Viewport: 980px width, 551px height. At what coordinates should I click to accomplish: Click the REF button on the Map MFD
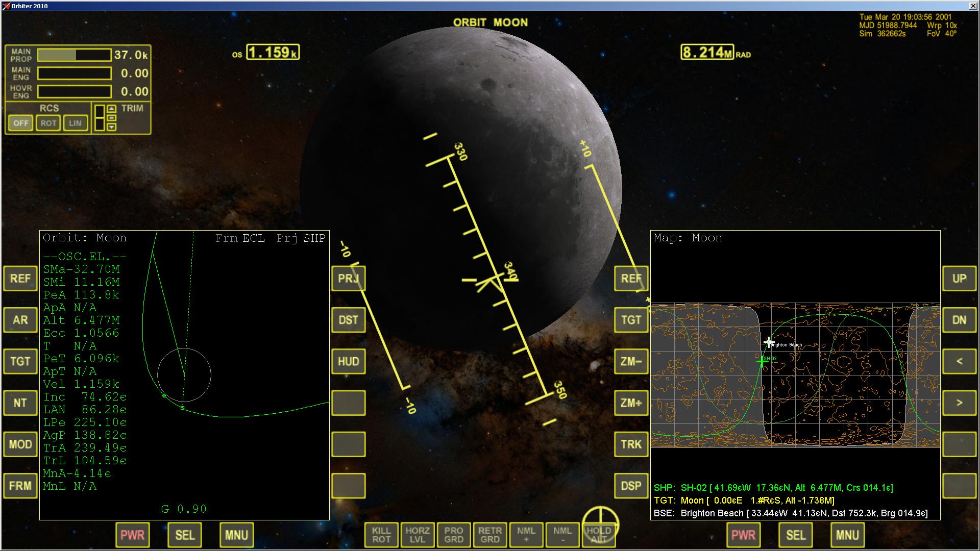click(631, 279)
